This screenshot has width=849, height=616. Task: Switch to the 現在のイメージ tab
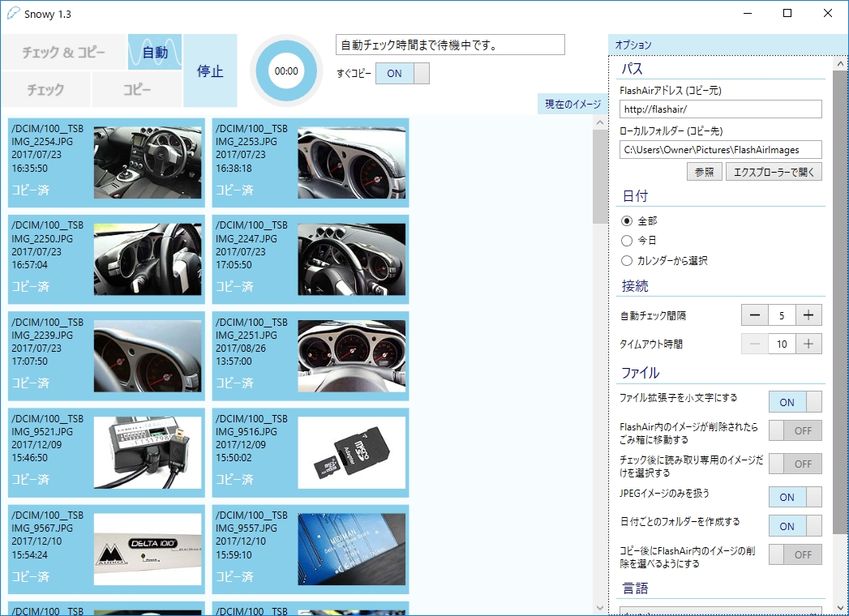(x=572, y=104)
